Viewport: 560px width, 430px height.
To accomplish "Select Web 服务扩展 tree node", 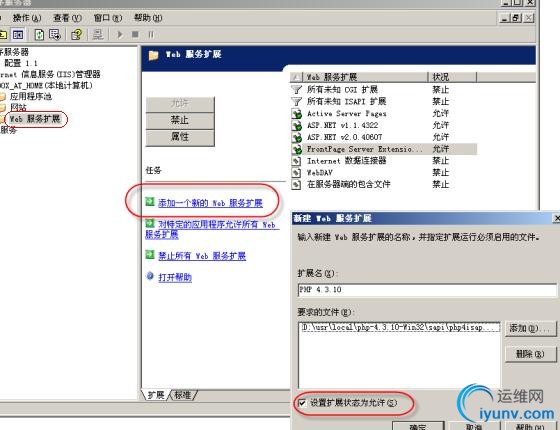I will [x=35, y=119].
